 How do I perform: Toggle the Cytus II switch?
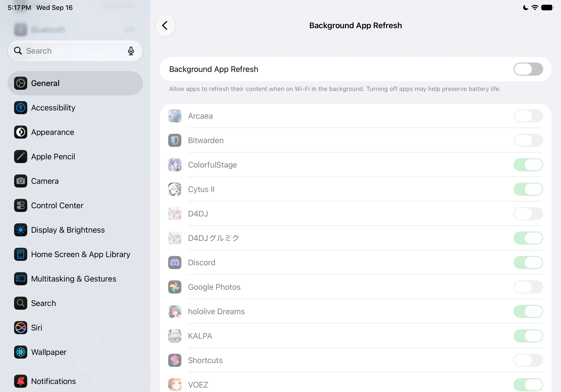[528, 189]
